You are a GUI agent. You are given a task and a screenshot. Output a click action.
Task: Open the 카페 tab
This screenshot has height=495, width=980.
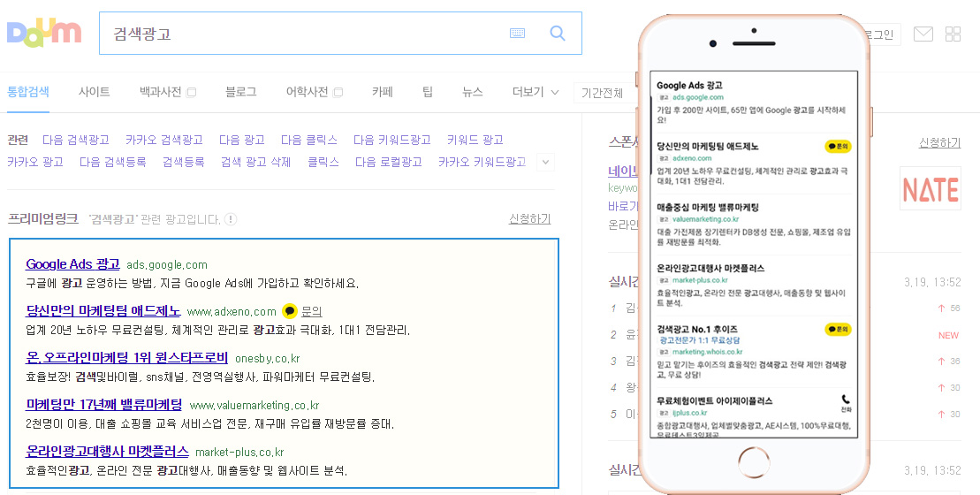point(382,92)
